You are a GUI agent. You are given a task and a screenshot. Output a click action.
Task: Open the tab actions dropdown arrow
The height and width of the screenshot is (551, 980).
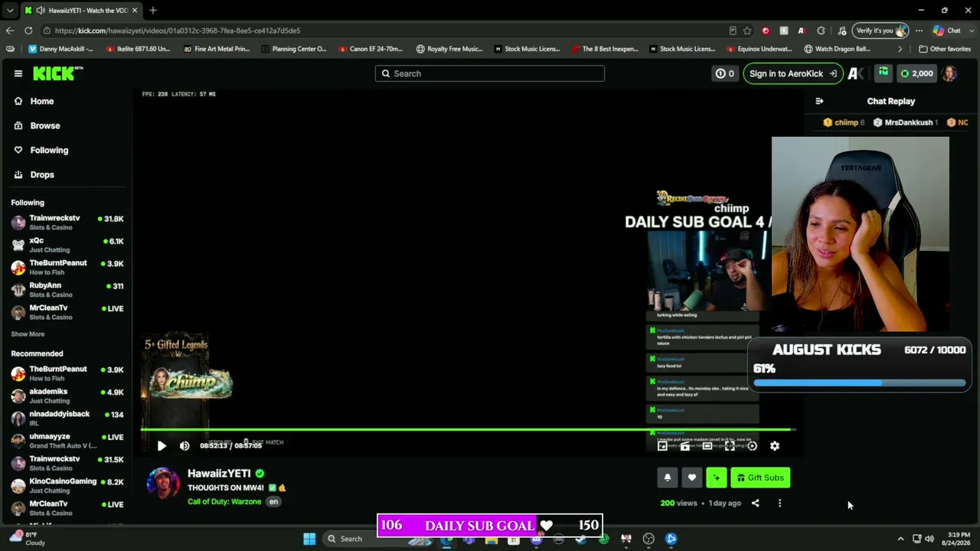point(9,10)
